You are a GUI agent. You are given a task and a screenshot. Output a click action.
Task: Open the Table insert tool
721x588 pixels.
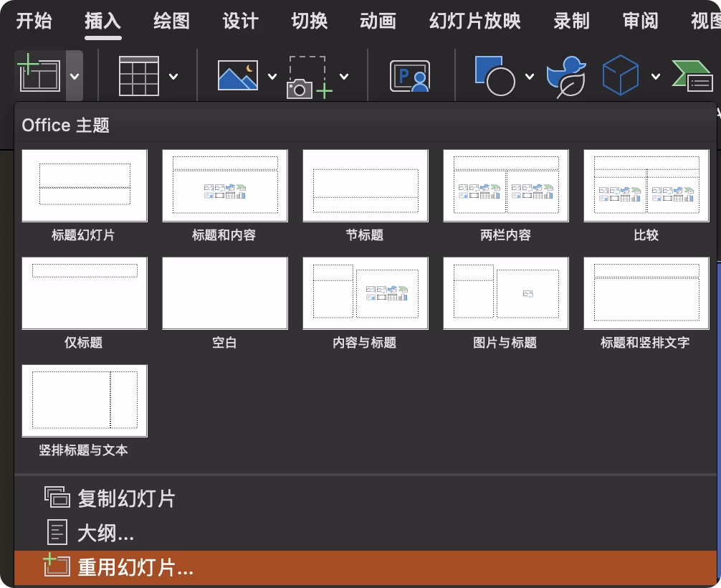click(x=138, y=75)
